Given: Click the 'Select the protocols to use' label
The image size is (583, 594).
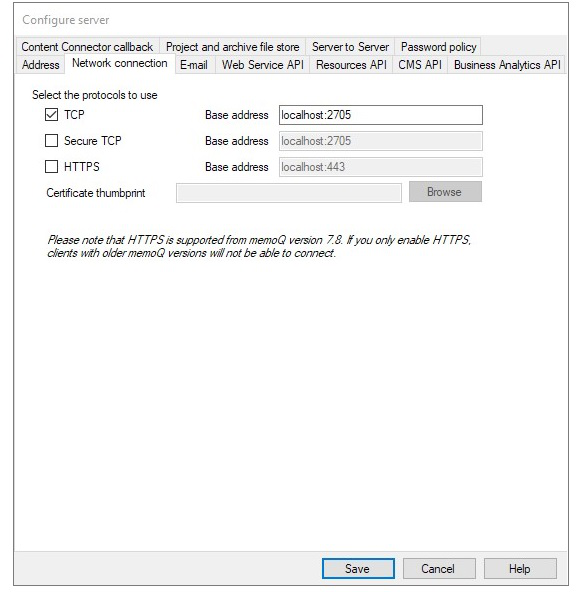Looking at the screenshot, I should 95,95.
